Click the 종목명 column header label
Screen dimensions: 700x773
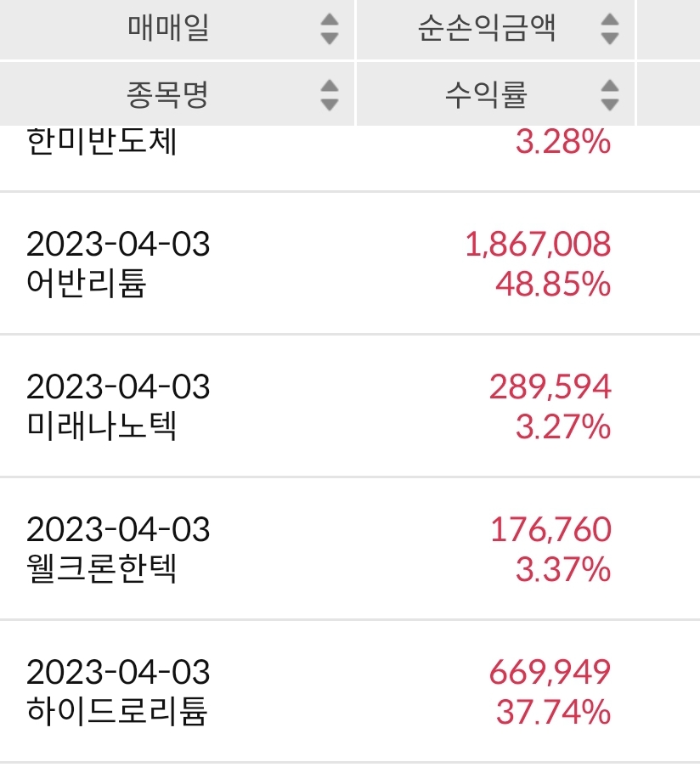(167, 94)
